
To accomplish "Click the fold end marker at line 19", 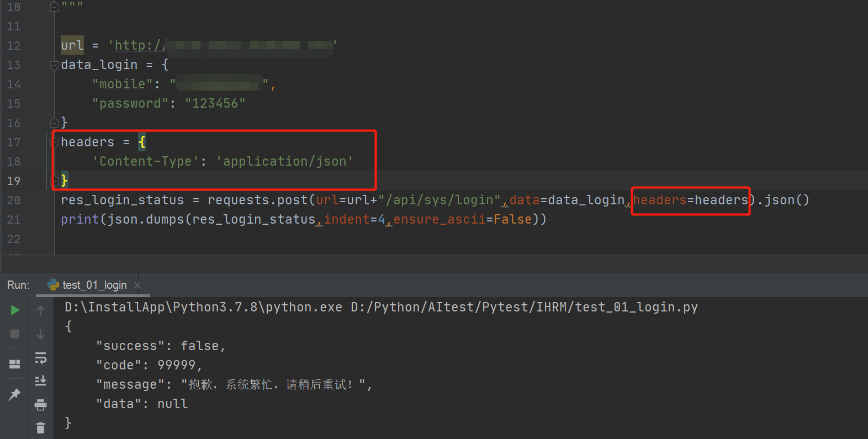I will point(55,181).
